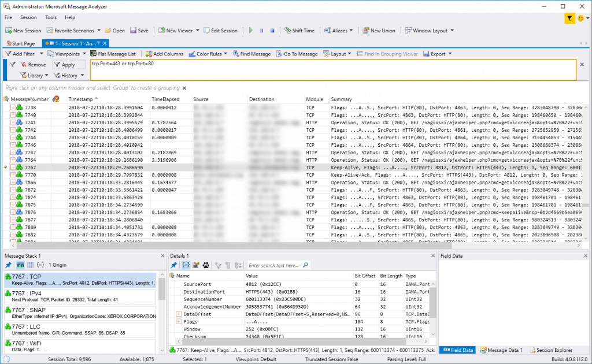Expand message 7741 with its plus box

click(x=13, y=122)
